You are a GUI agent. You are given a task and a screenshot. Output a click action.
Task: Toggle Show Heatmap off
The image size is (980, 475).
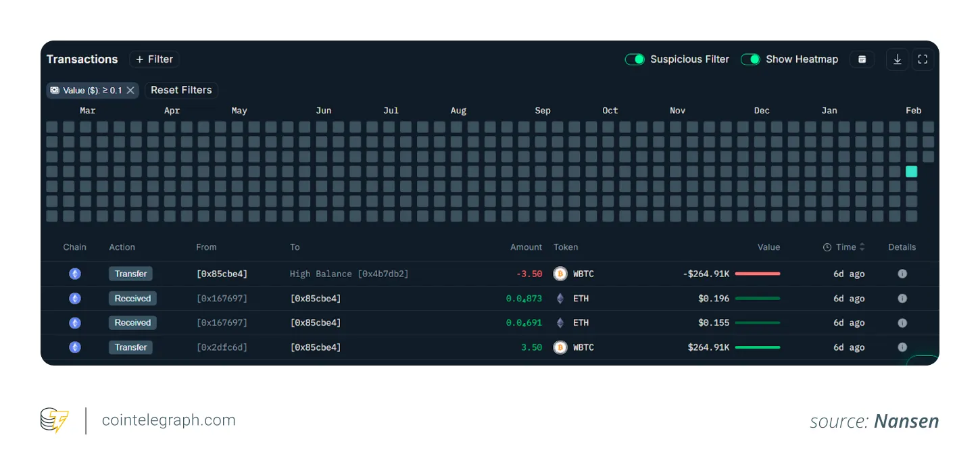click(751, 59)
